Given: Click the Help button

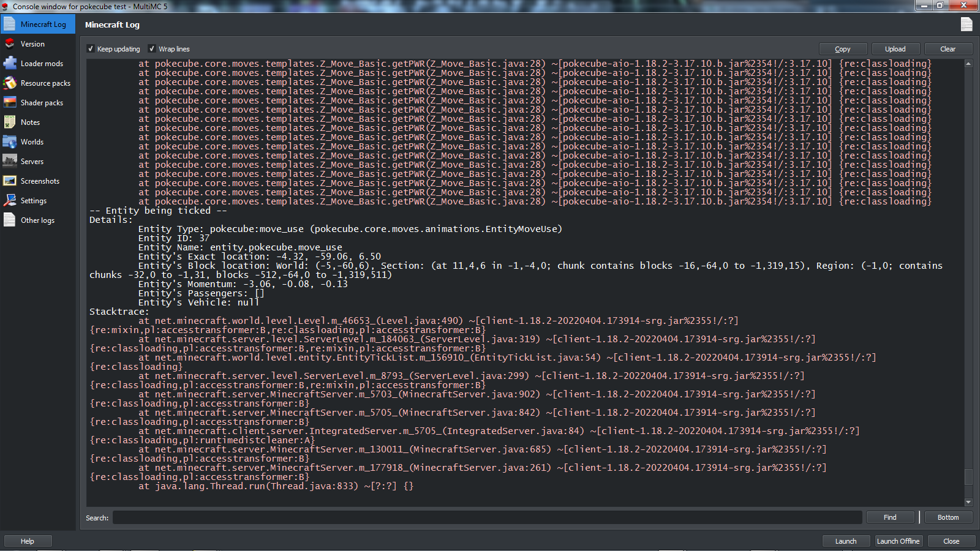Looking at the screenshot, I should click(28, 541).
